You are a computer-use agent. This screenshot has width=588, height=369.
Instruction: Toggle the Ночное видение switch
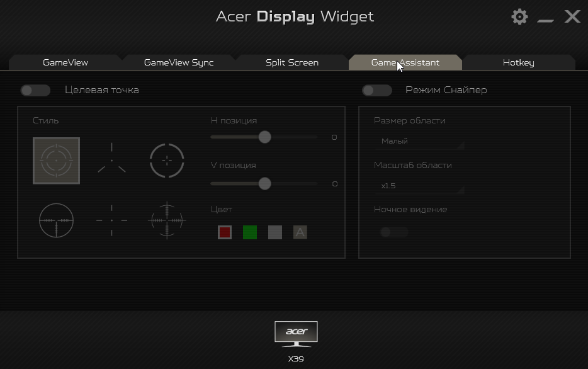pos(393,232)
